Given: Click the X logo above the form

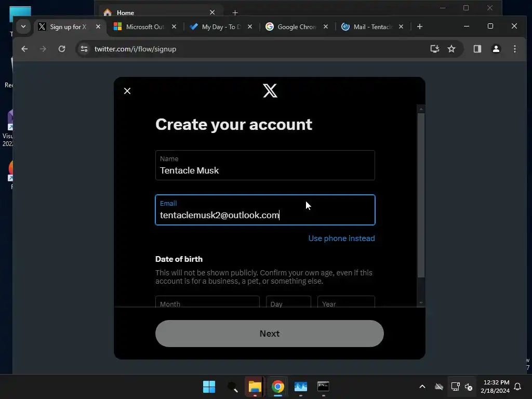Looking at the screenshot, I should click(270, 90).
